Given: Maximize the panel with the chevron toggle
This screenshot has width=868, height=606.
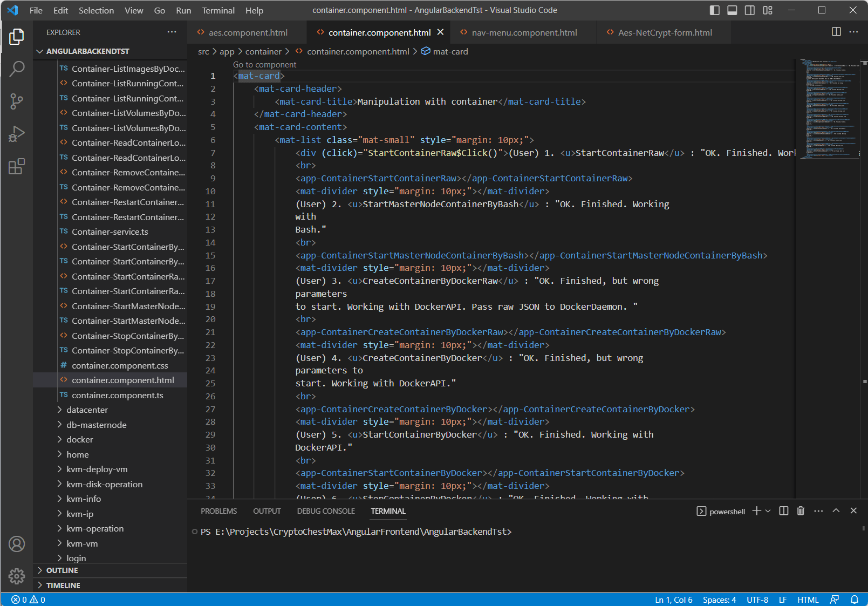Looking at the screenshot, I should pyautogui.click(x=836, y=510).
